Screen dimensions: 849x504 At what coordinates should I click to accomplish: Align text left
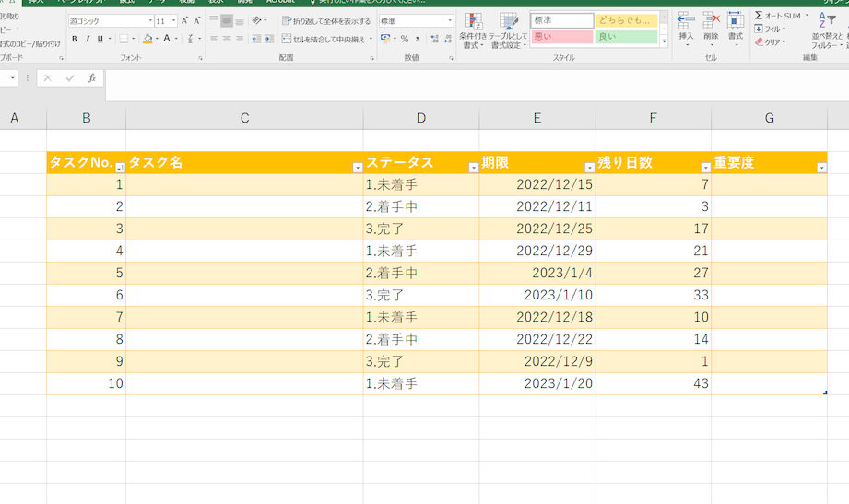[214, 39]
